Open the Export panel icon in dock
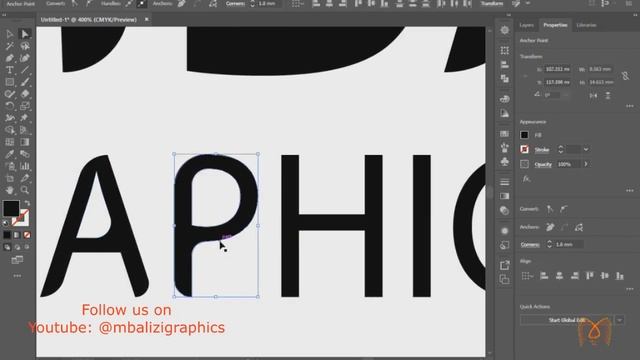 pos(505,265)
